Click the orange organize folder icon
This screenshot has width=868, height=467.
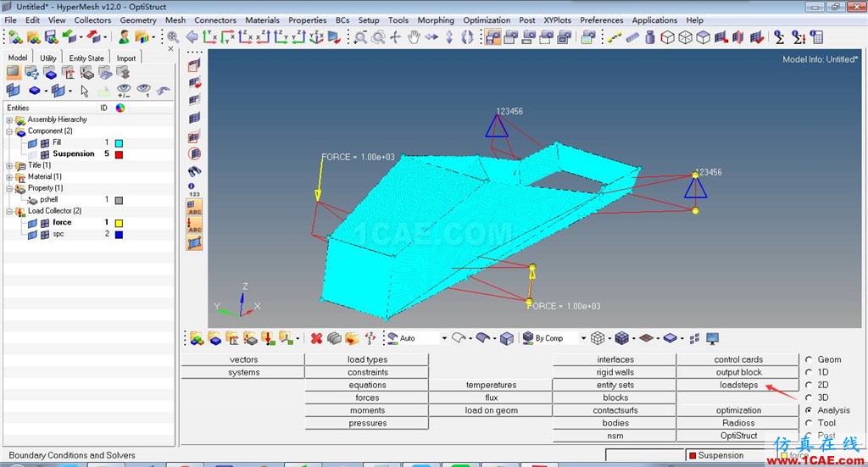point(352,338)
